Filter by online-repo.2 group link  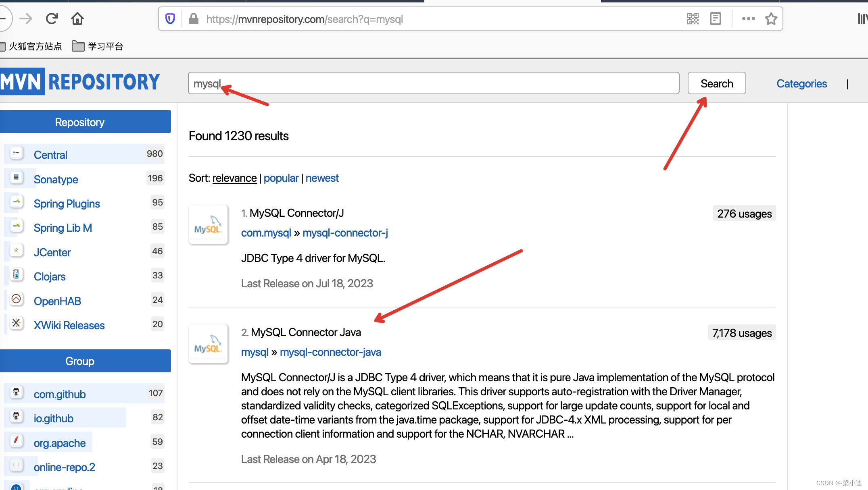tap(65, 467)
